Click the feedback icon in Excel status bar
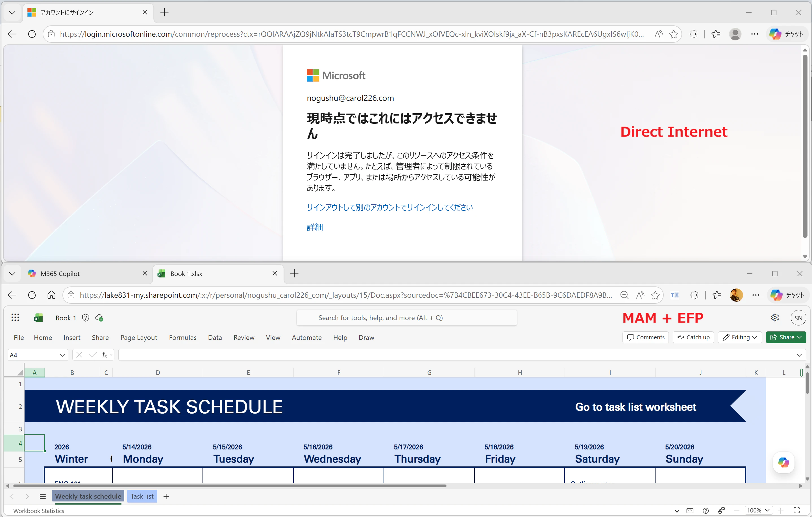 pyautogui.click(x=721, y=511)
